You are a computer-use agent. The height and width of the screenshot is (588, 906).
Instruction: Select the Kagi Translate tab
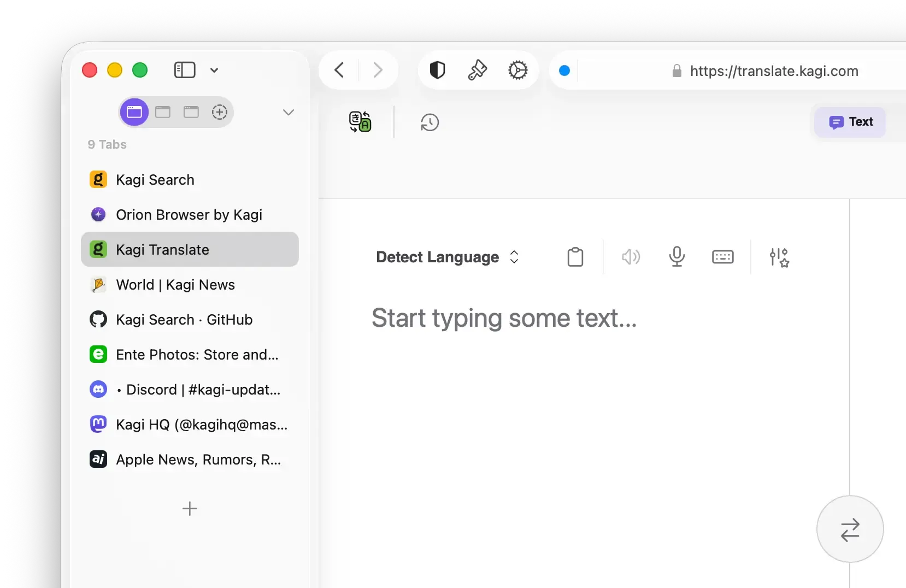tap(190, 249)
